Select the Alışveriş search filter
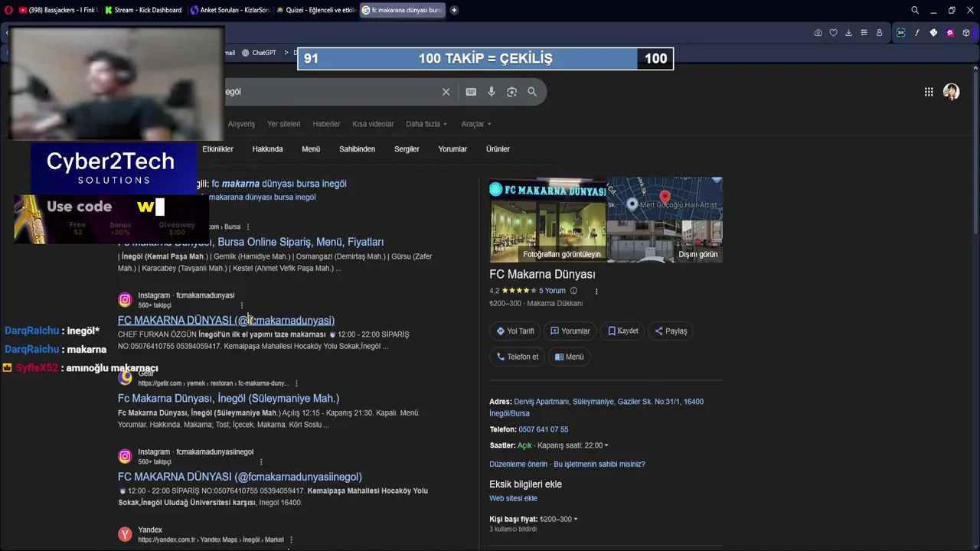Image resolution: width=980 pixels, height=551 pixels. 241,124
